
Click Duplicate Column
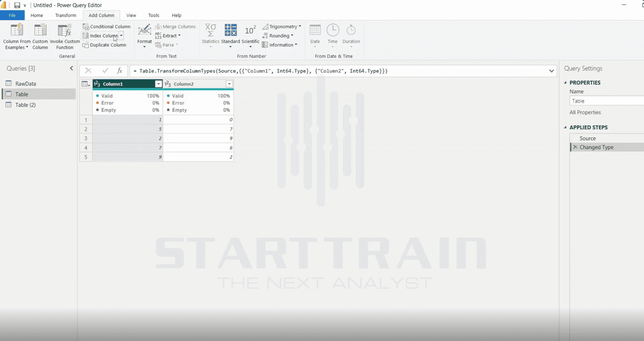coord(104,45)
